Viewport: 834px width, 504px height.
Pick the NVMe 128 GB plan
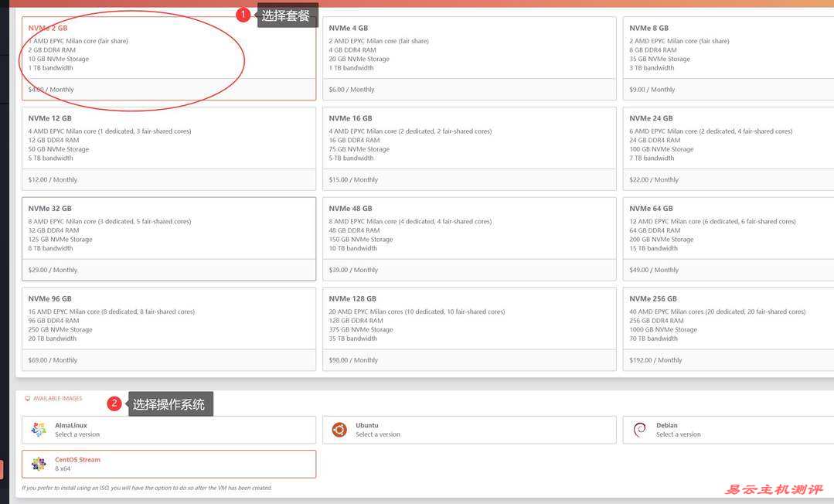469,329
